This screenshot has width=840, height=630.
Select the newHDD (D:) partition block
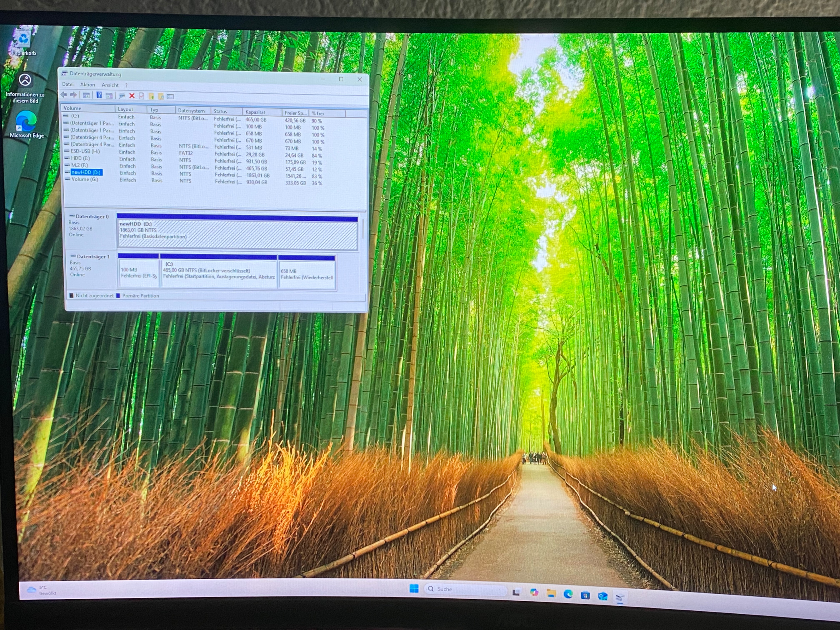tap(237, 235)
